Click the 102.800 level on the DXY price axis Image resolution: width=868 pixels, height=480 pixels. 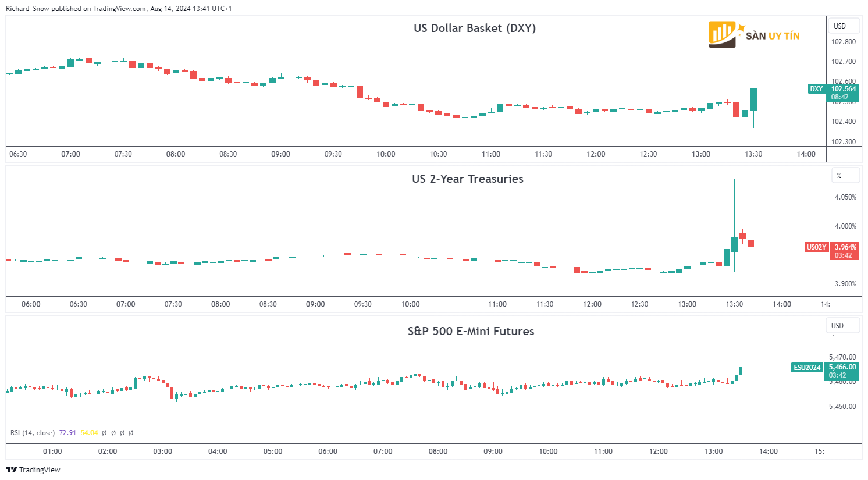(x=844, y=42)
